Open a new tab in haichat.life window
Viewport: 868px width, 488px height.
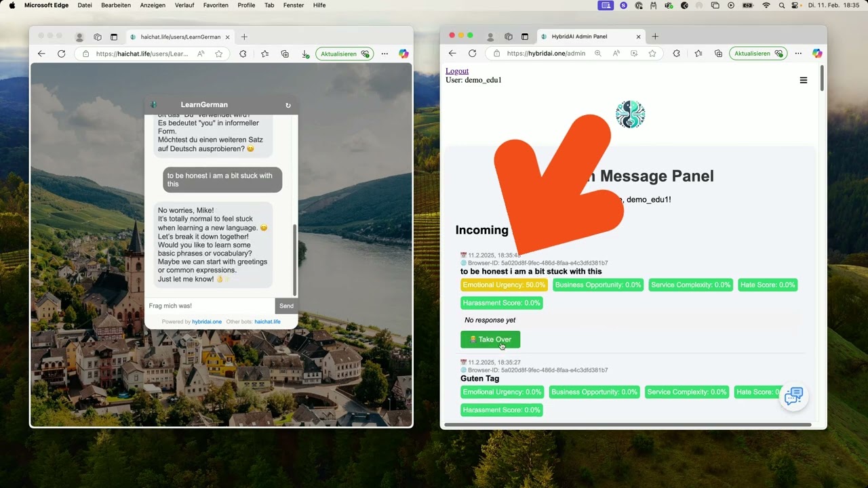click(244, 37)
